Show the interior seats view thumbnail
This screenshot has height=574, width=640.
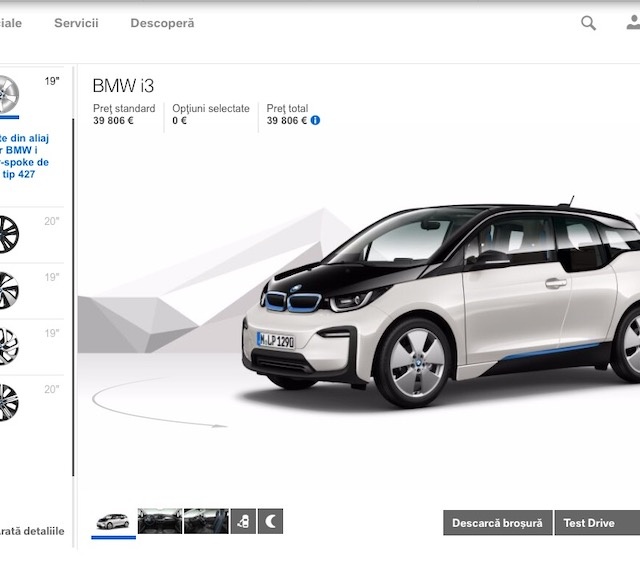(x=206, y=521)
